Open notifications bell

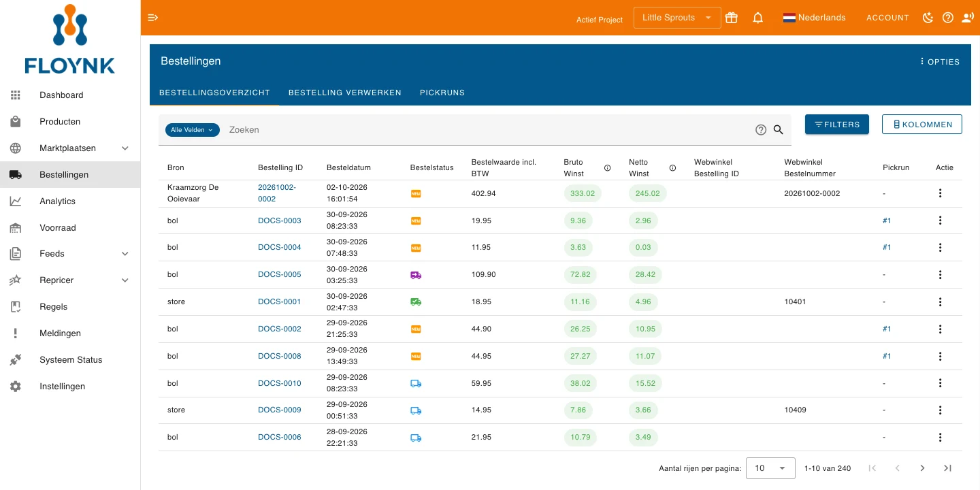coord(758,18)
